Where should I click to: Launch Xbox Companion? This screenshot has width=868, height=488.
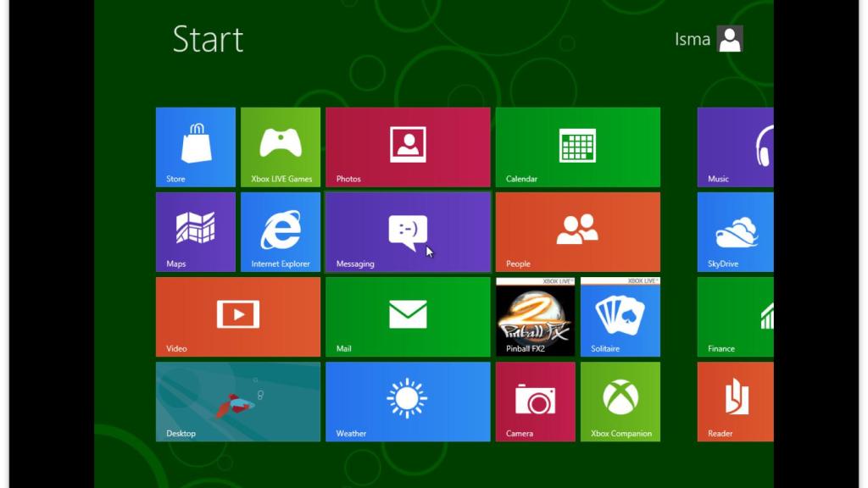coord(620,402)
